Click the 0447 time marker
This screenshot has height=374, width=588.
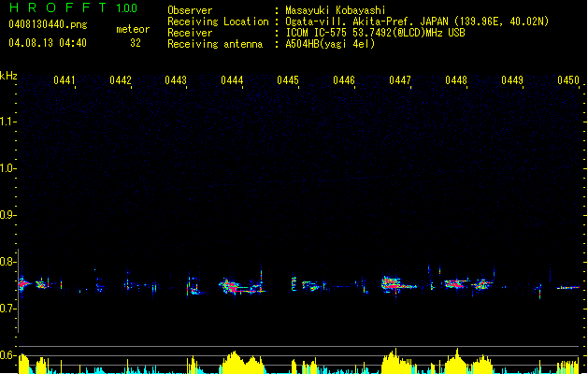tap(400, 80)
